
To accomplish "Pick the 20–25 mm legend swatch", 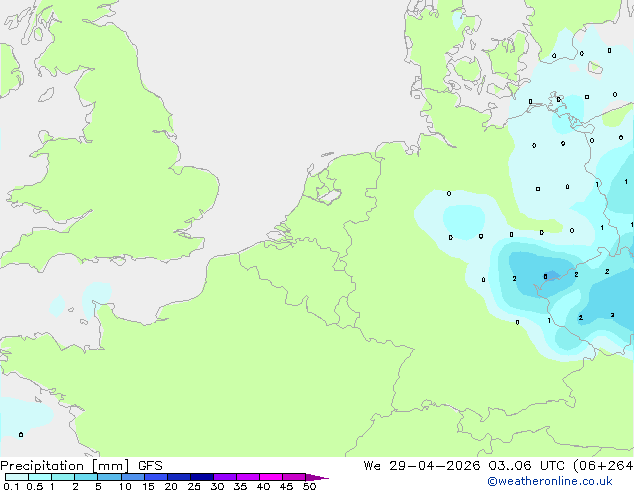I will (x=179, y=477).
